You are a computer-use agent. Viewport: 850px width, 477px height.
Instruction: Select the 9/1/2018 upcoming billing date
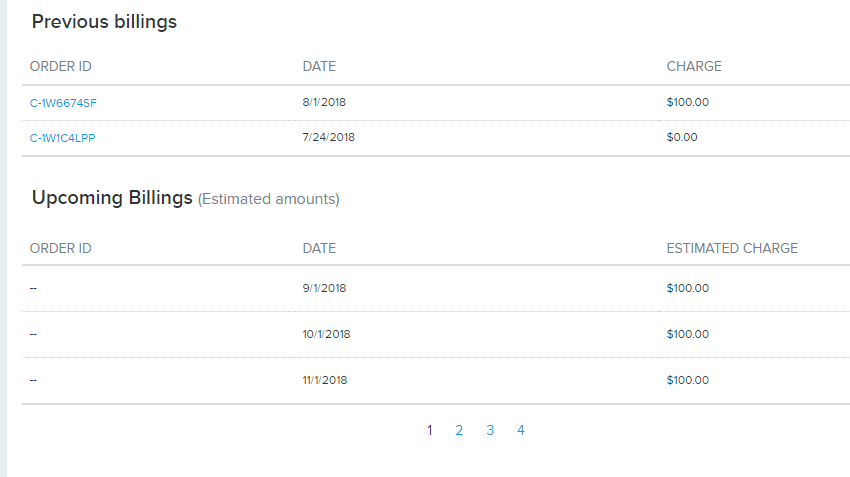tap(324, 288)
